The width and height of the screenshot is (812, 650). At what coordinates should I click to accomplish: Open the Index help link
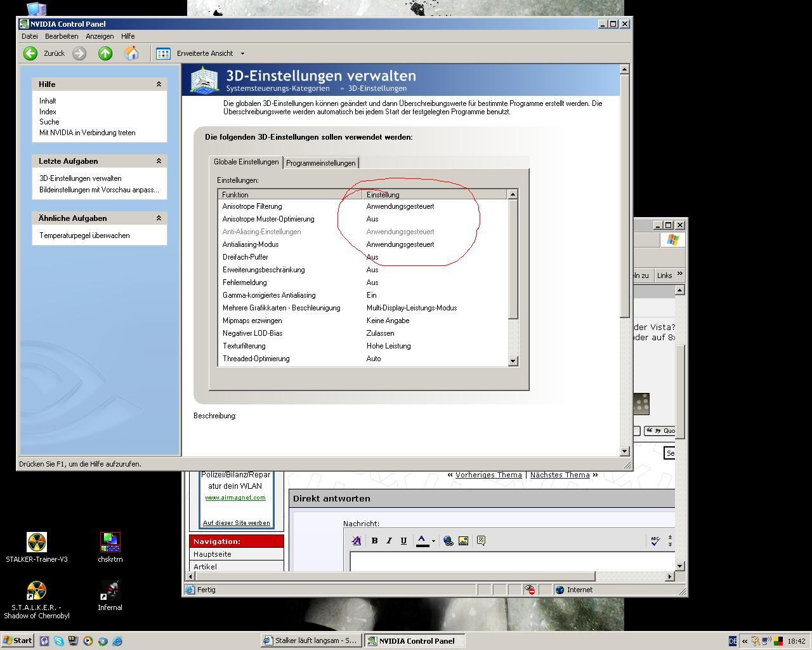[48, 112]
